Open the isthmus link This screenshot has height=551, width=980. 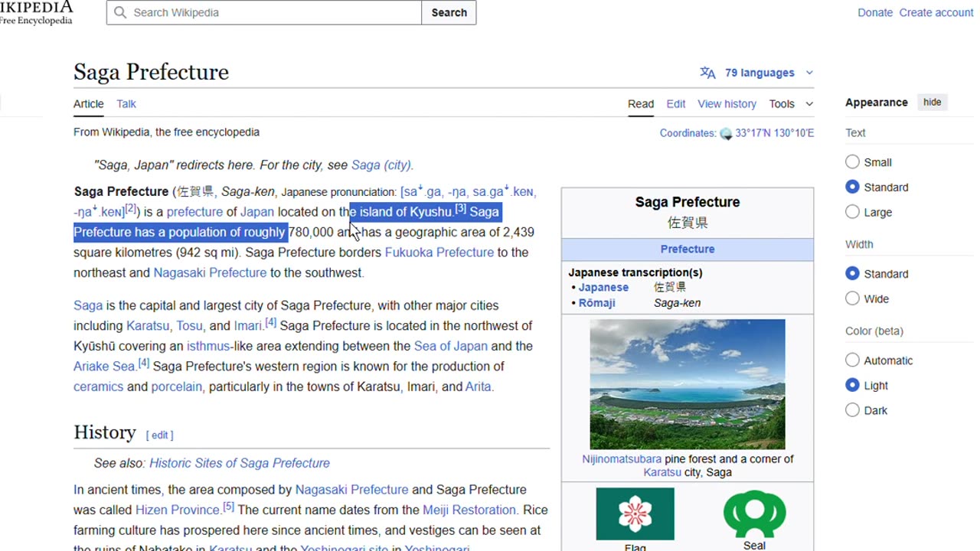coord(208,346)
